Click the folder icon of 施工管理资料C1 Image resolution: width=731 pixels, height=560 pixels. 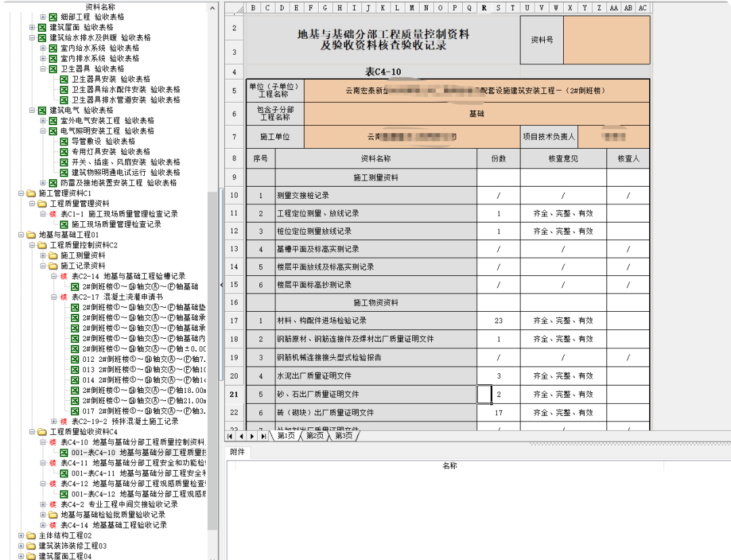(31, 193)
